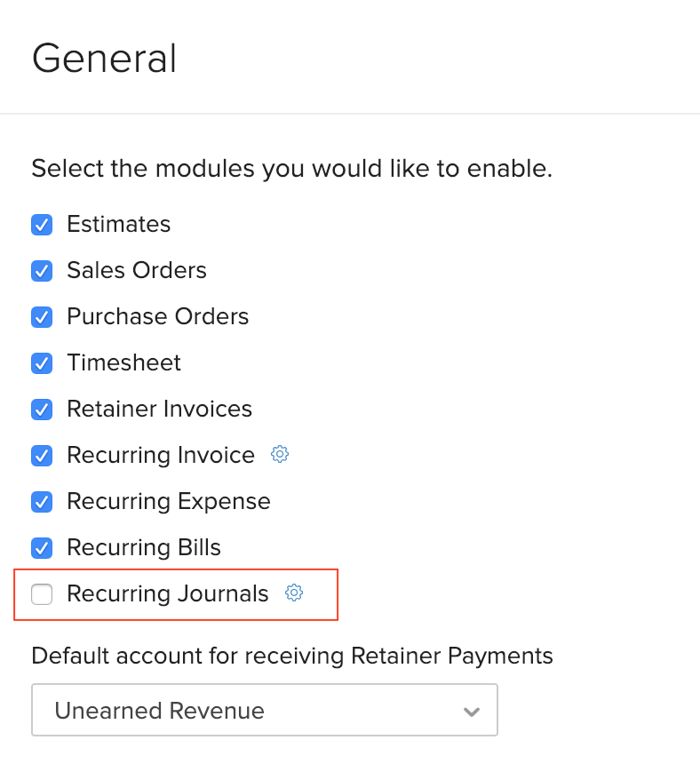Screen dimensions: 700x764
Task: Turn off the Timesheet checkbox
Action: click(x=42, y=363)
